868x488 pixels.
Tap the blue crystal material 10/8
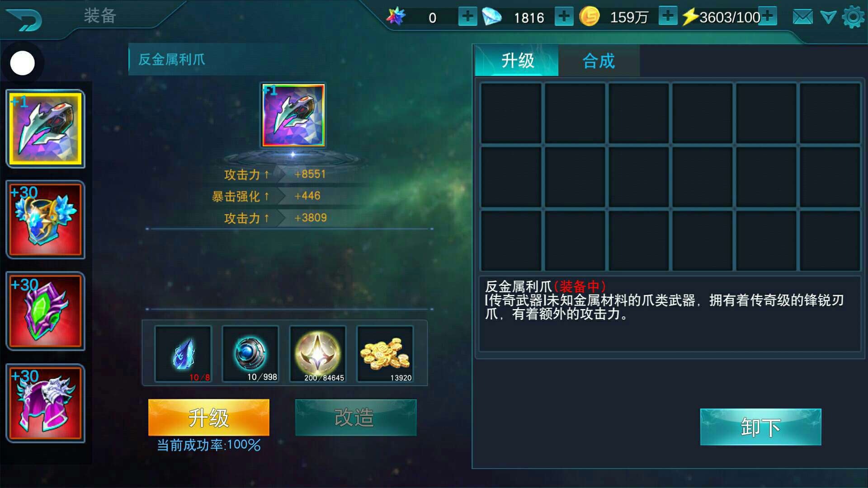[x=183, y=354]
